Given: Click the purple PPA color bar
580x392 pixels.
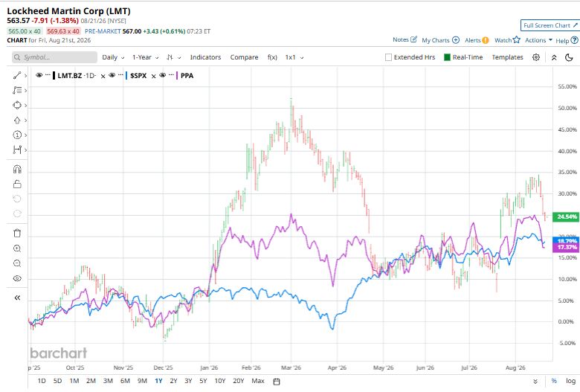Looking at the screenshot, I should [177, 76].
